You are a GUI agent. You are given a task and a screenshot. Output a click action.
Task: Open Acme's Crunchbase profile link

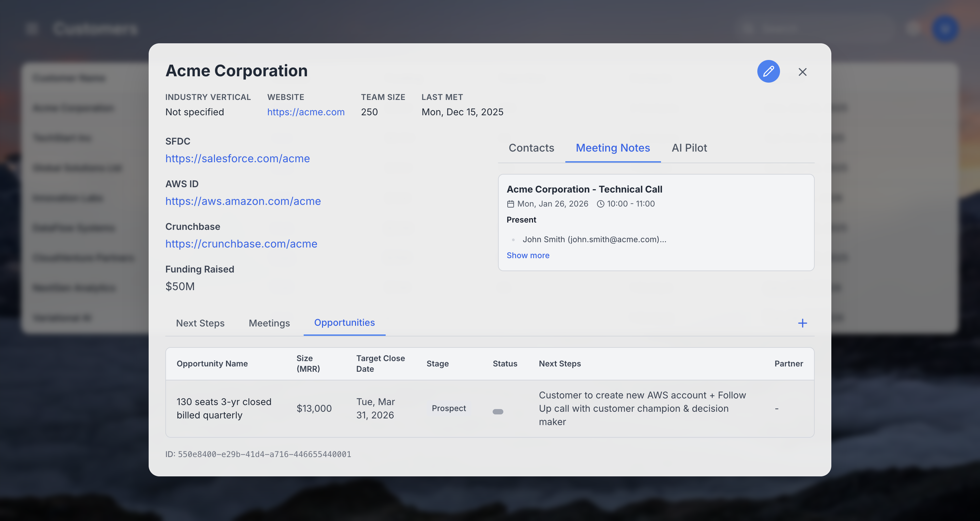point(241,244)
